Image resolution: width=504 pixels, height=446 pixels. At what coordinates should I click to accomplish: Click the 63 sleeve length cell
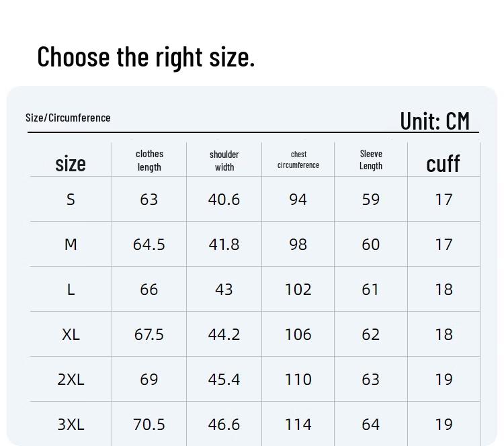371,380
